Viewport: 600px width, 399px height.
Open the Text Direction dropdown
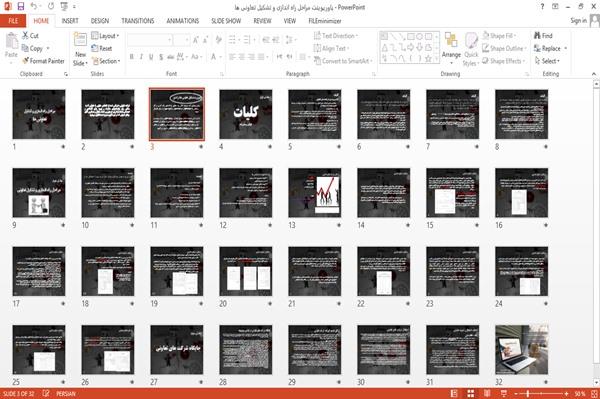[336, 36]
